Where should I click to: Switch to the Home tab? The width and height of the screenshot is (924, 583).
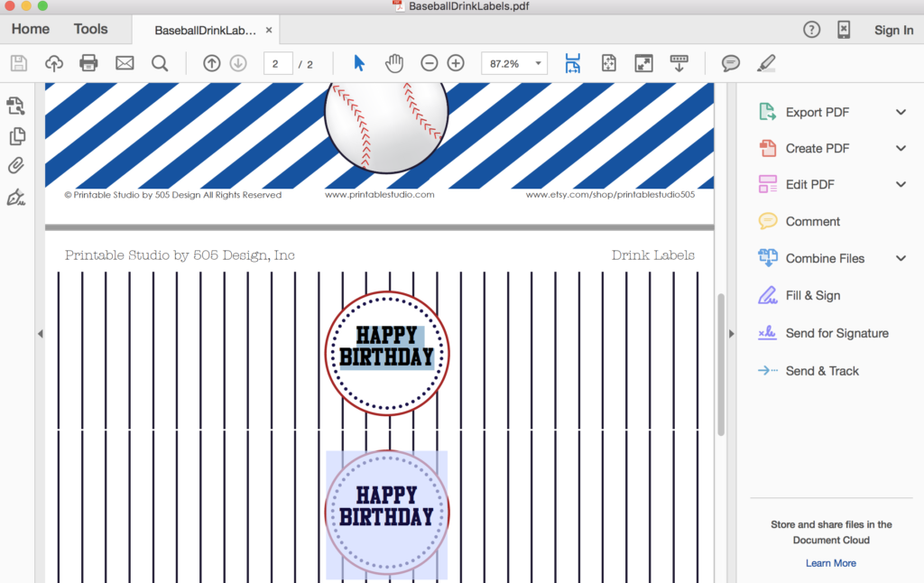click(30, 29)
